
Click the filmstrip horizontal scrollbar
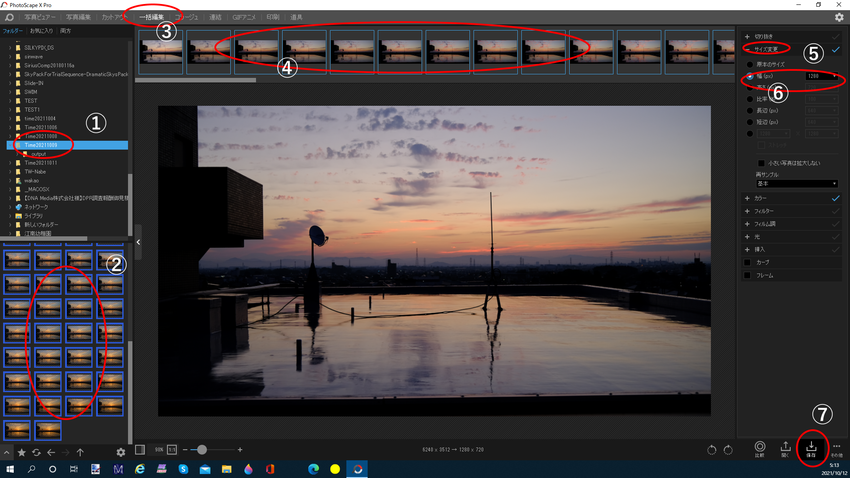point(195,80)
